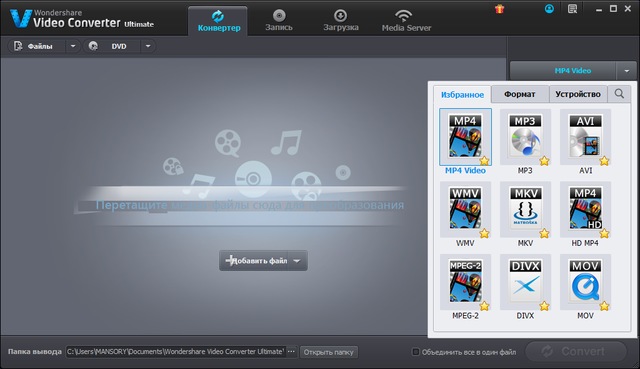Click the Добавить файл button

pos(254,261)
